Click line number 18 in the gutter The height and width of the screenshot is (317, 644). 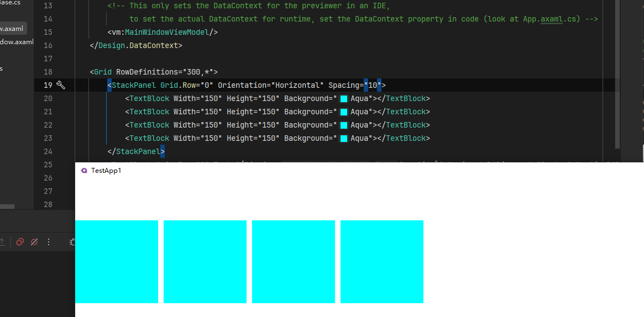pyautogui.click(x=48, y=72)
